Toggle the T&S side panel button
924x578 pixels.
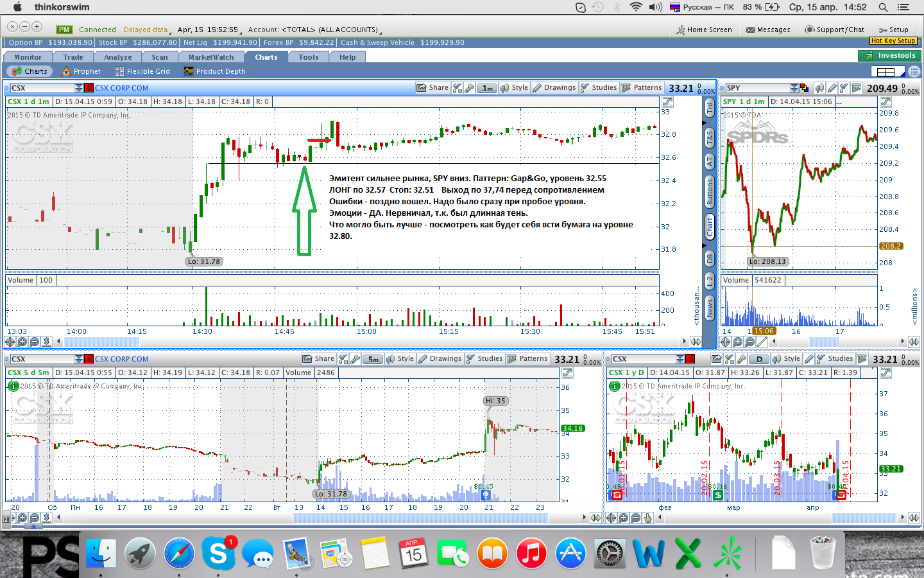pos(710,137)
